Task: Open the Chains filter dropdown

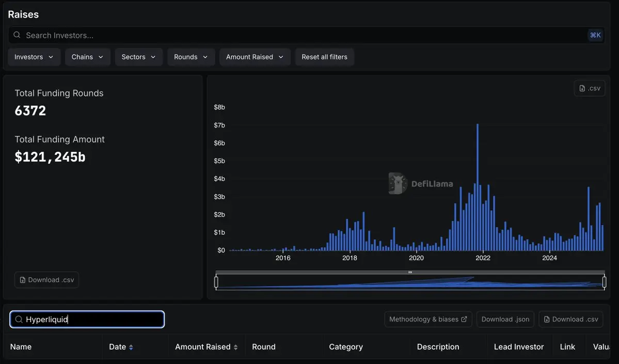Action: coord(87,57)
